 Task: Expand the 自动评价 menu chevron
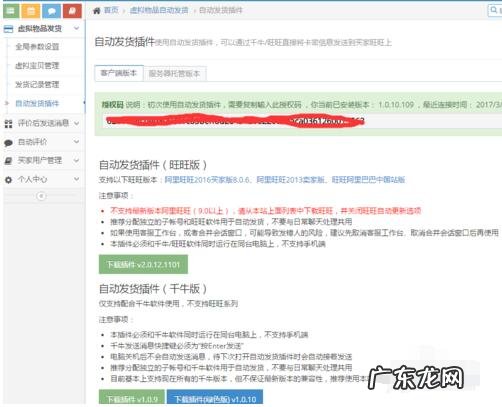(76, 142)
